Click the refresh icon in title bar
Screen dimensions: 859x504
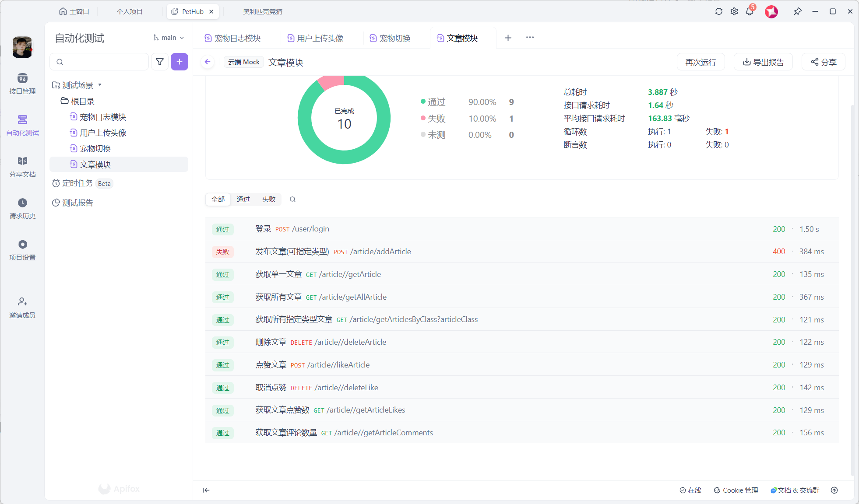click(x=719, y=11)
